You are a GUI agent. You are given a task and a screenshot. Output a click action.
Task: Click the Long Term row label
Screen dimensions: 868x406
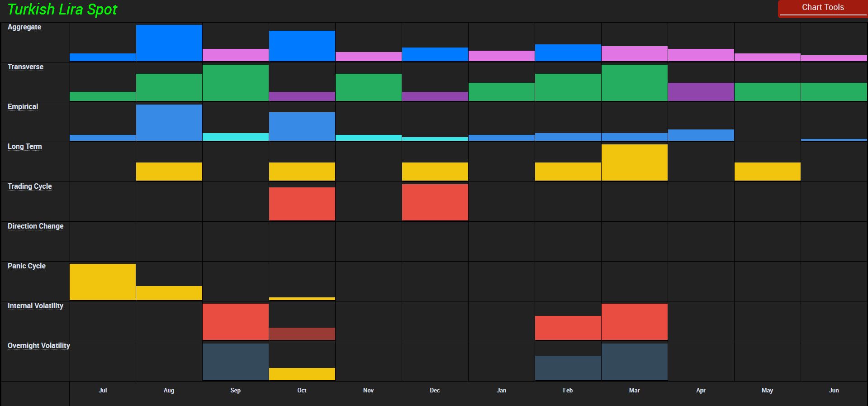24,147
